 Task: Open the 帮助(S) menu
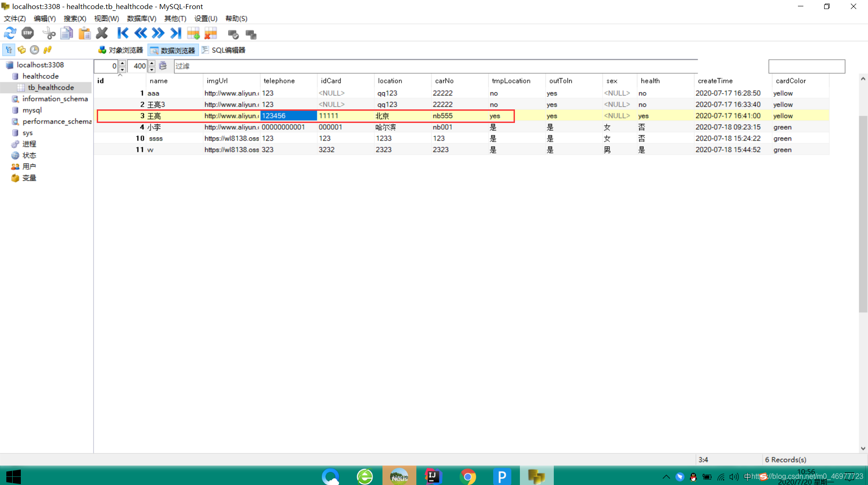(x=236, y=19)
